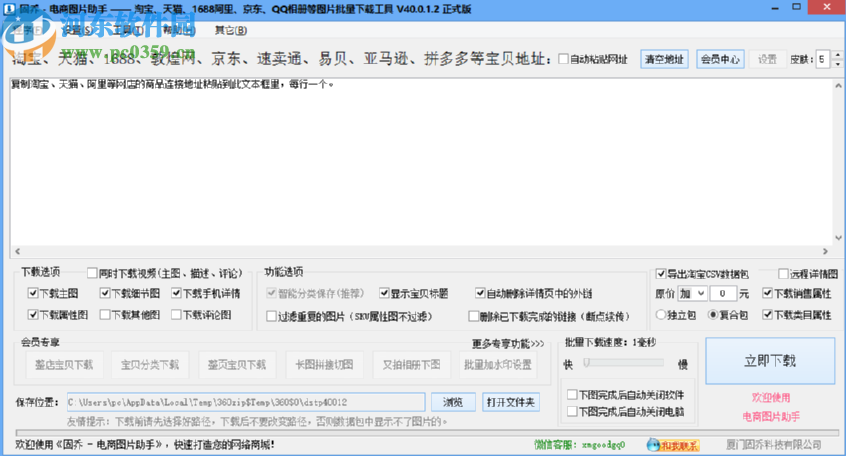The height and width of the screenshot is (456, 846).
Task: Click 批量加水印设置 member button
Action: [498, 365]
